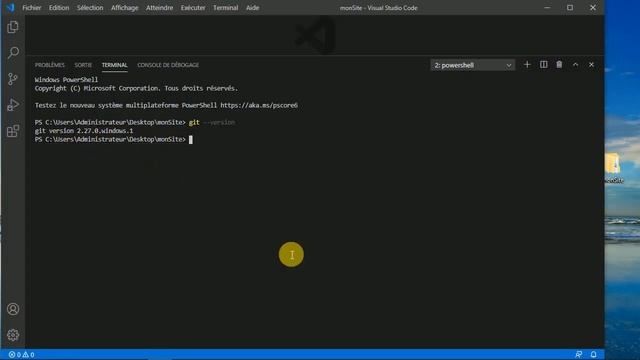Open the Manage gear icon

(13, 335)
